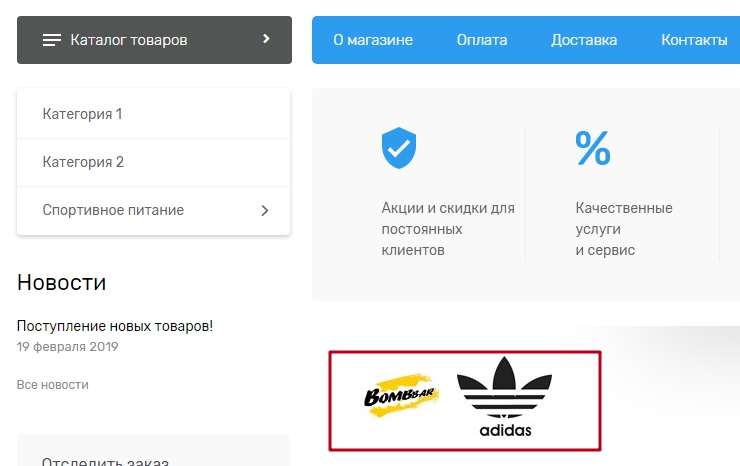The height and width of the screenshot is (466, 740).
Task: Click the blue shield checkmark icon
Action: click(x=399, y=148)
